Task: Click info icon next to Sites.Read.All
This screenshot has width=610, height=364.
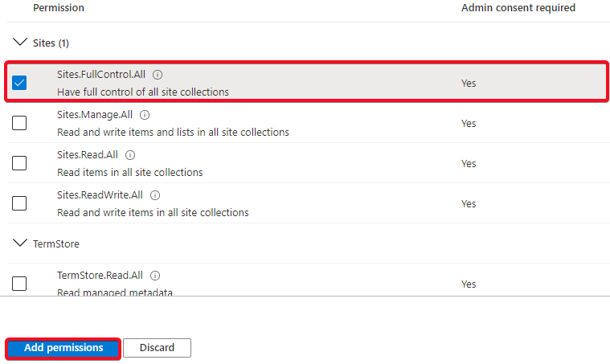Action: click(130, 155)
